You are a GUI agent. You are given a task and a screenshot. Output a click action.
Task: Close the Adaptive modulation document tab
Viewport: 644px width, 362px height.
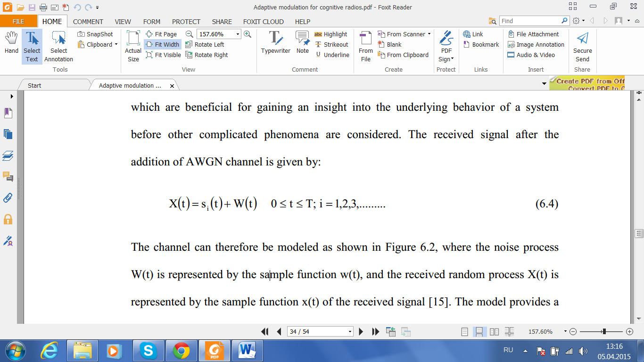pyautogui.click(x=172, y=86)
